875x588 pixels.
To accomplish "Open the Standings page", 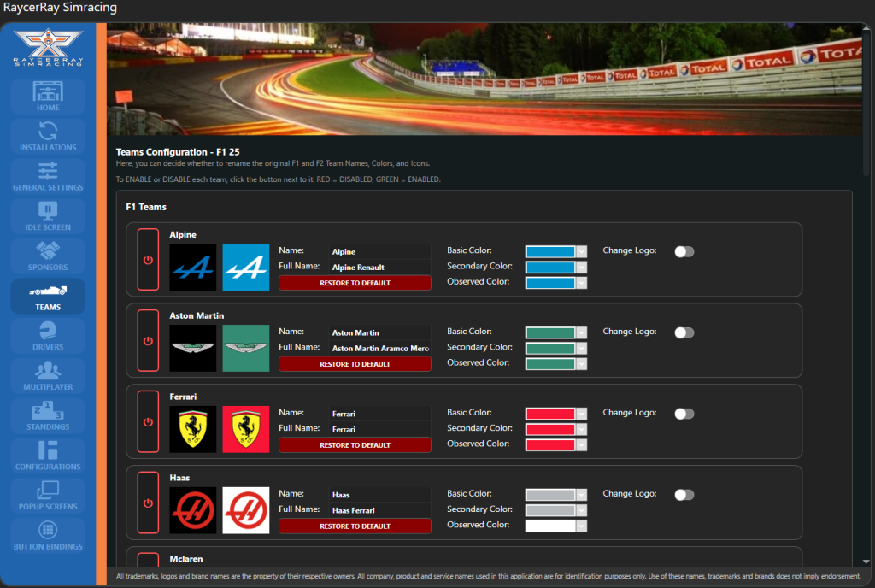I will click(x=48, y=415).
